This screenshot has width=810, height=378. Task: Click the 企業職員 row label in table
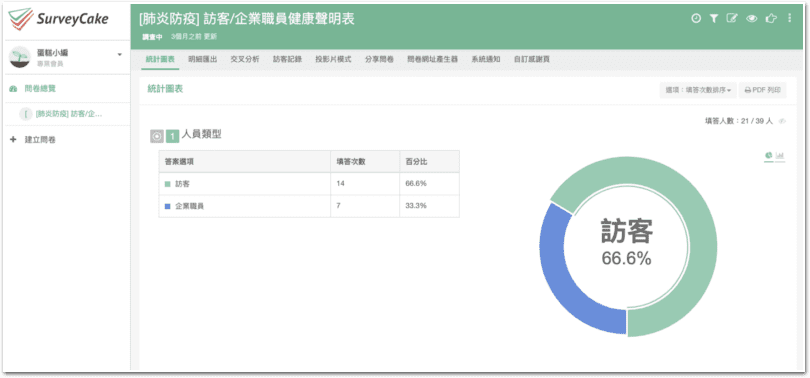pos(190,206)
